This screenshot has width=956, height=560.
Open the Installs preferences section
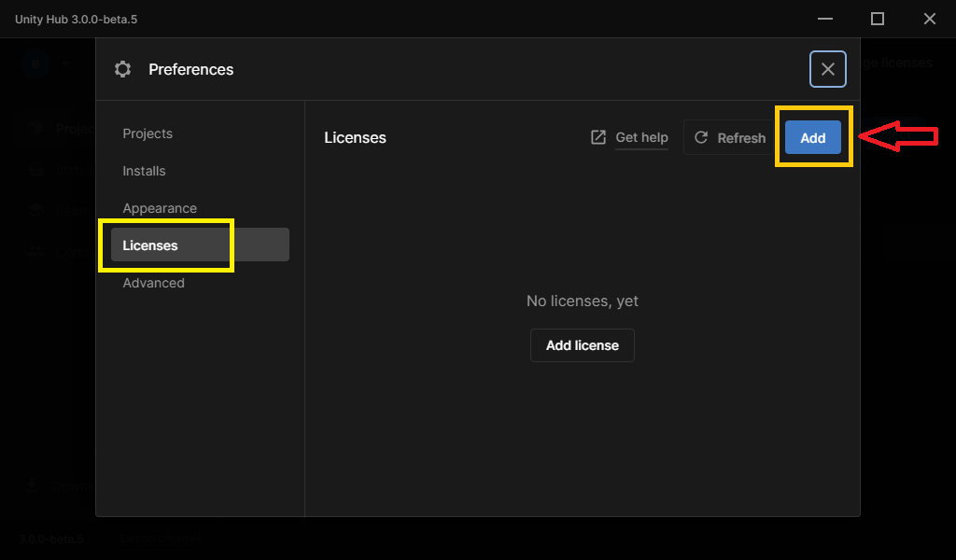144,171
